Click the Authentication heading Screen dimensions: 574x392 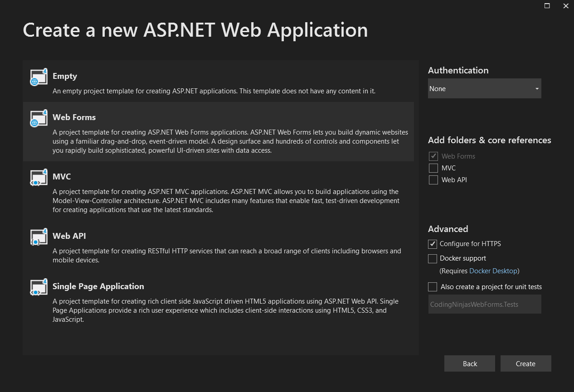tap(458, 70)
